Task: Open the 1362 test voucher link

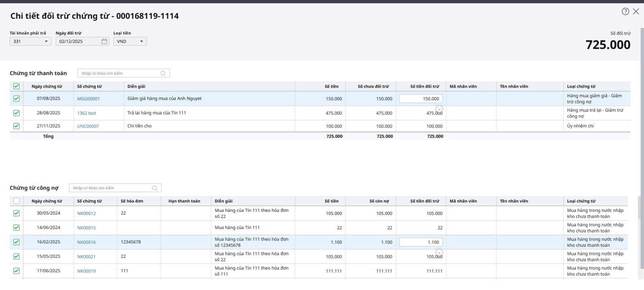Action: pos(87,113)
